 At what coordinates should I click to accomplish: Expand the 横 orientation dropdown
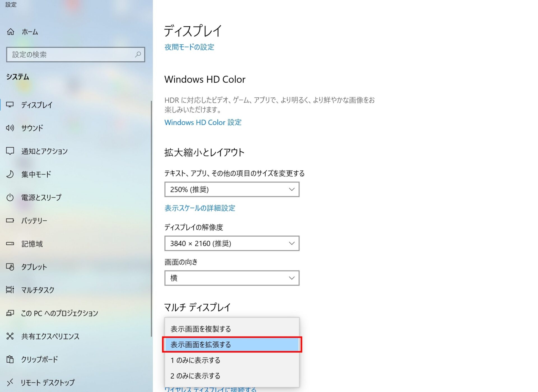(232, 278)
